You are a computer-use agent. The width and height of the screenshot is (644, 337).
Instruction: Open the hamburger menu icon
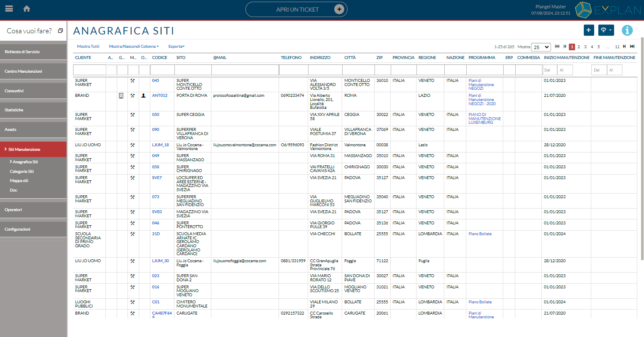click(9, 9)
